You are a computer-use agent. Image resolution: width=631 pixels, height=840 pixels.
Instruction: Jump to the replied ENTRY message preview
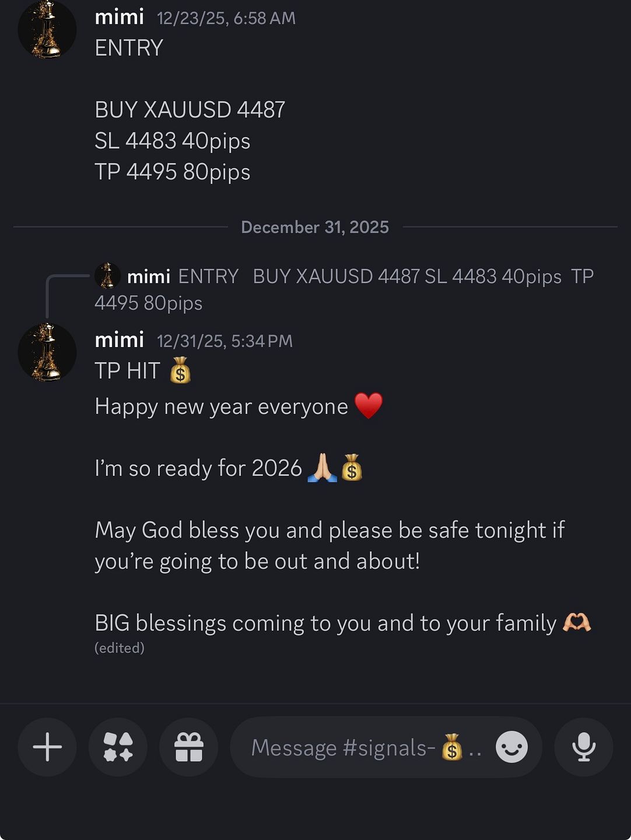point(344,289)
